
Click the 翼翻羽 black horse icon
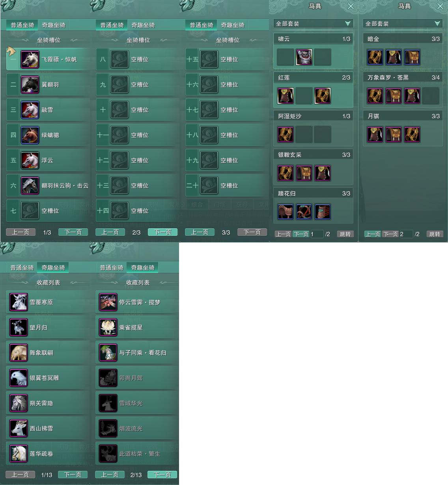point(30,85)
